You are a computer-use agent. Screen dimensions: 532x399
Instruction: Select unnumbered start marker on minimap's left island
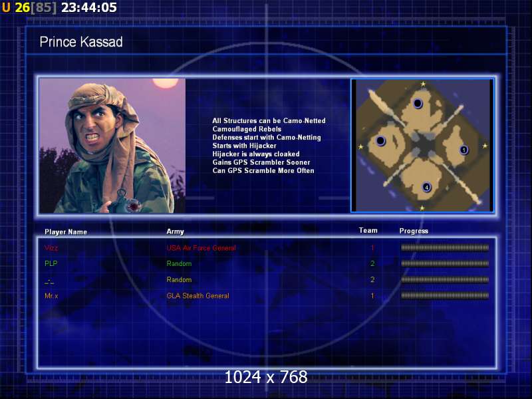pyautogui.click(x=380, y=140)
